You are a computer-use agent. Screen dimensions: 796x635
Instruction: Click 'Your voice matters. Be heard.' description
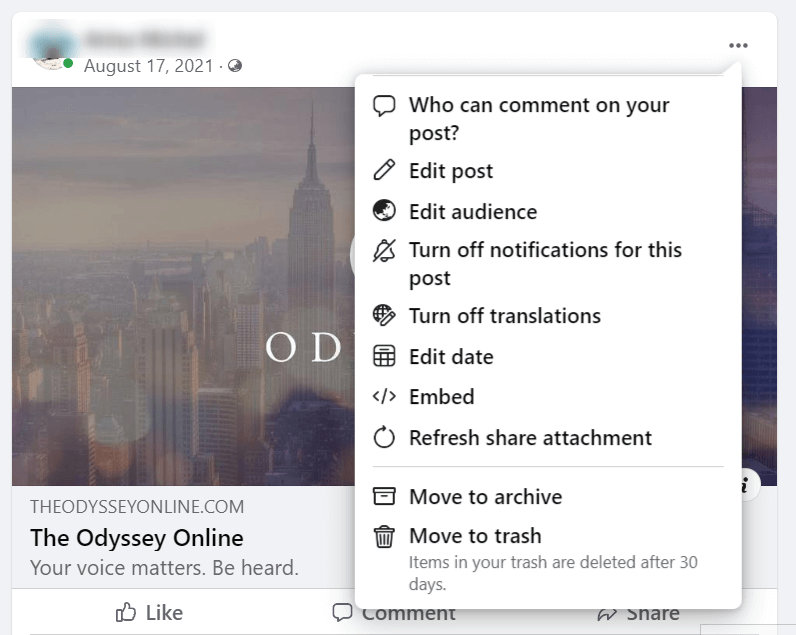(164, 568)
